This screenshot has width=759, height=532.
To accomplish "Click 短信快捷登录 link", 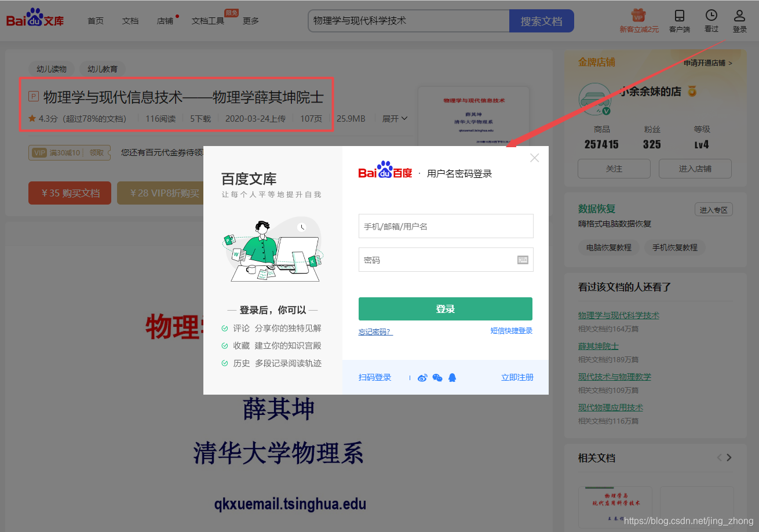I will 512,330.
